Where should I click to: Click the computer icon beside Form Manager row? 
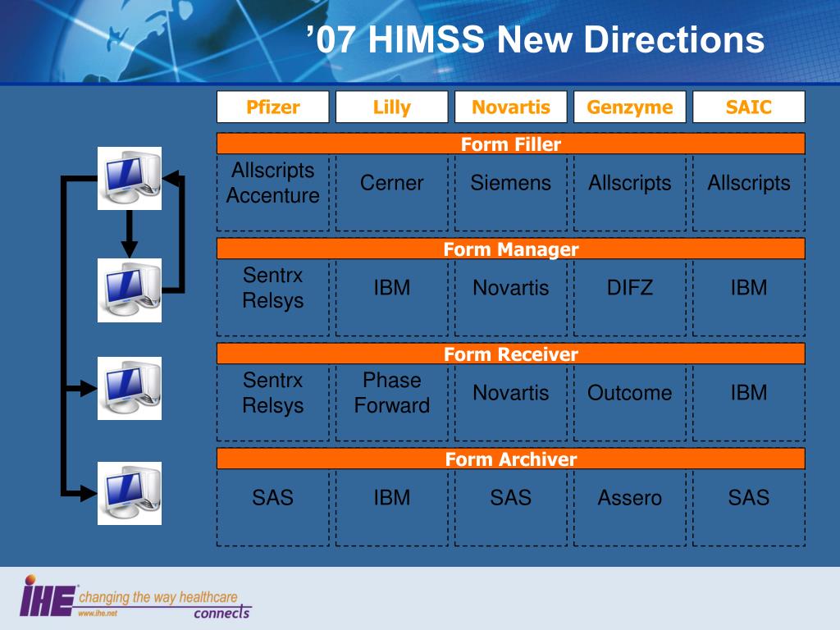click(x=129, y=290)
